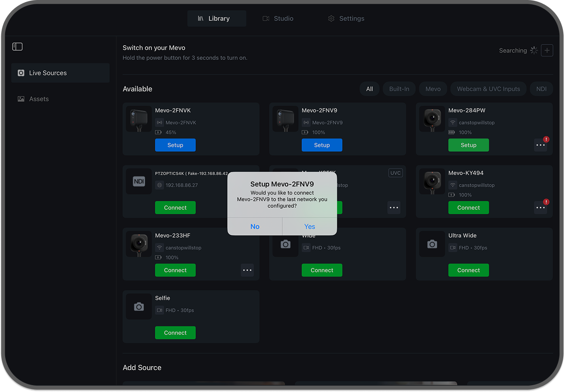Viewport: 565px width, 392px height.
Task: Open more options for Mevo-284PW
Action: pos(541,145)
